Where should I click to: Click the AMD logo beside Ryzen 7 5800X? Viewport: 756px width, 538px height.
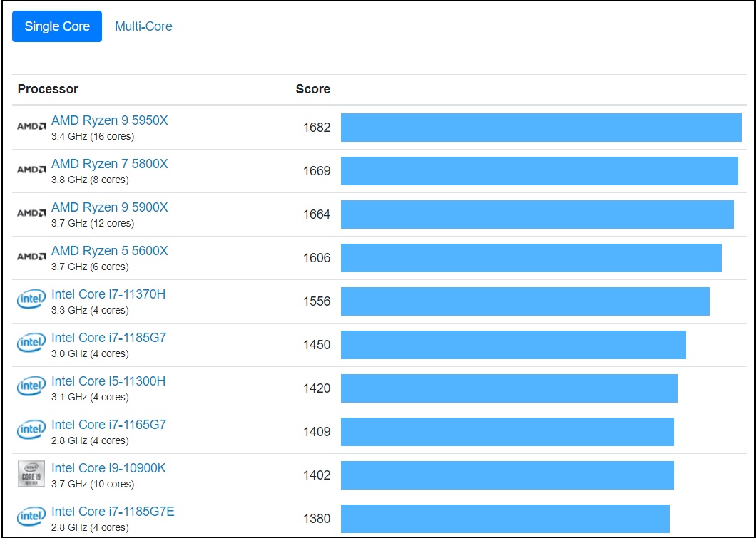pos(31,170)
